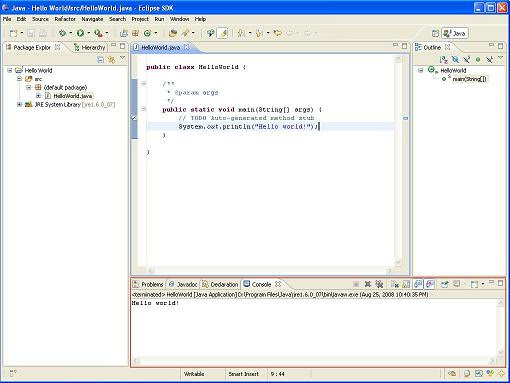Click the Debug bug icon
This screenshot has height=383, width=510.
pos(62,33)
